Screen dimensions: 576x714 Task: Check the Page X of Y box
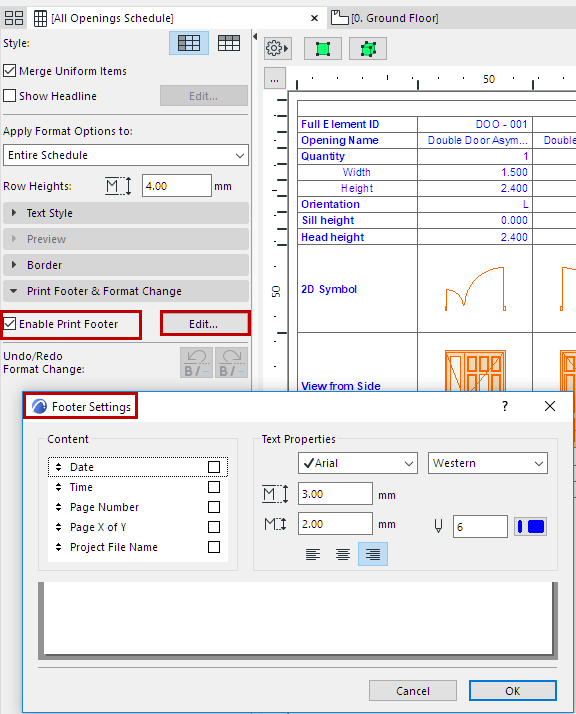click(214, 527)
